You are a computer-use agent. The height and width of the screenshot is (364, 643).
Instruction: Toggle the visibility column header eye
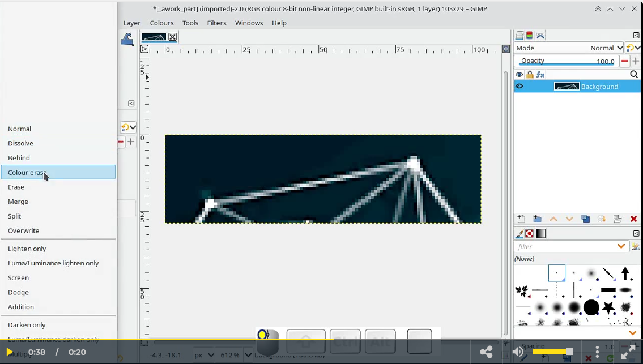click(x=519, y=75)
